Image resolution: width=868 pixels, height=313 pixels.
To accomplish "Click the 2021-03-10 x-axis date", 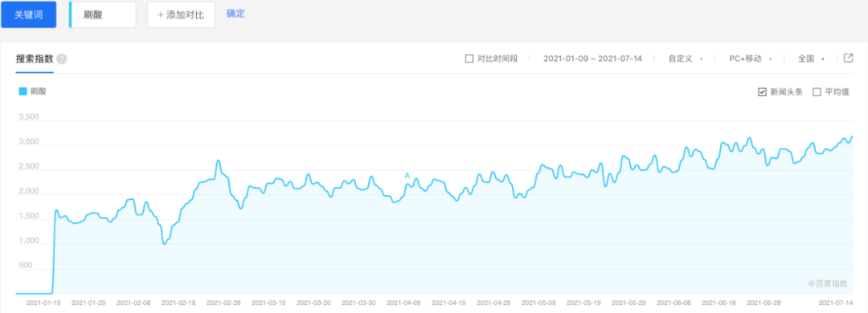I will point(268,303).
